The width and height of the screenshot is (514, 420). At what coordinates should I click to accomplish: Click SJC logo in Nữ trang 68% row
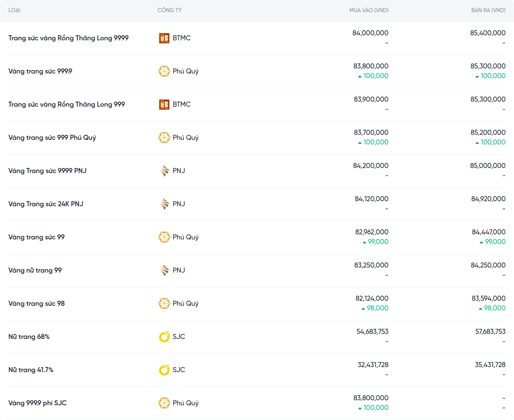click(x=164, y=337)
